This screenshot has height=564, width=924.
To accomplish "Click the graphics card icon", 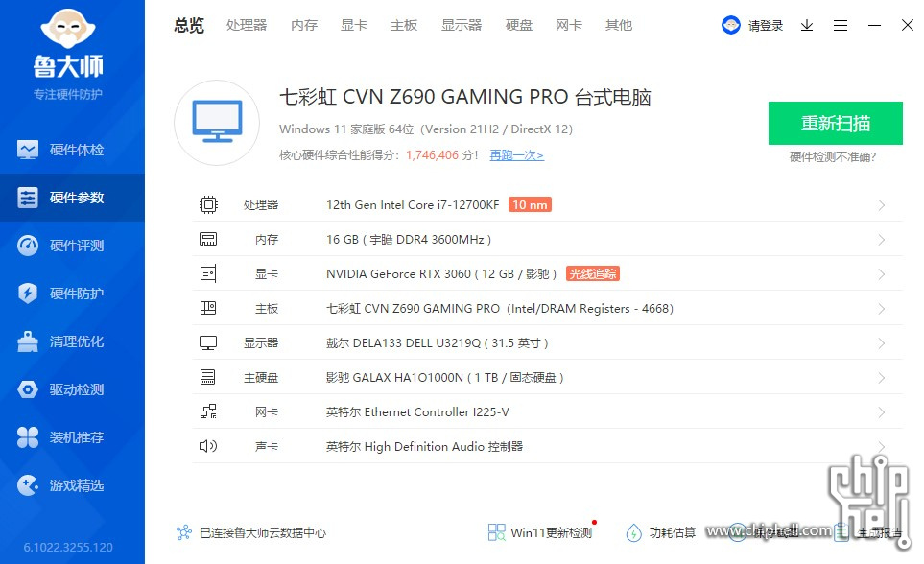I will pos(208,273).
